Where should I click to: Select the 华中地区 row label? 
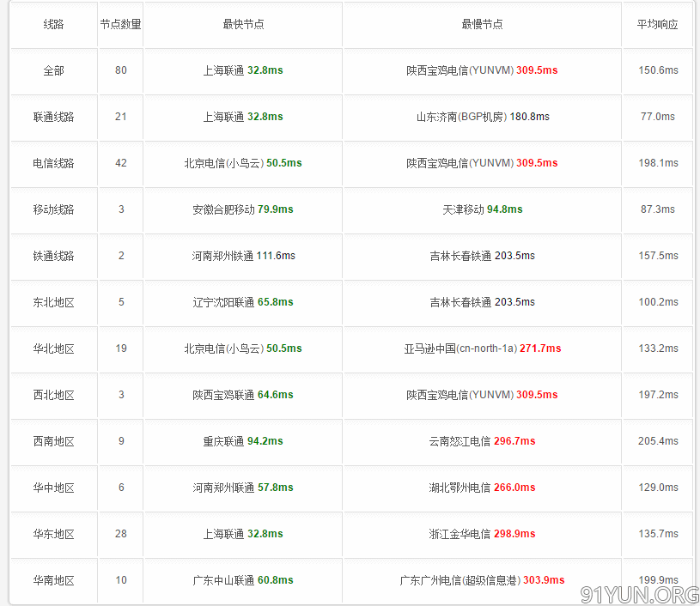(x=53, y=488)
